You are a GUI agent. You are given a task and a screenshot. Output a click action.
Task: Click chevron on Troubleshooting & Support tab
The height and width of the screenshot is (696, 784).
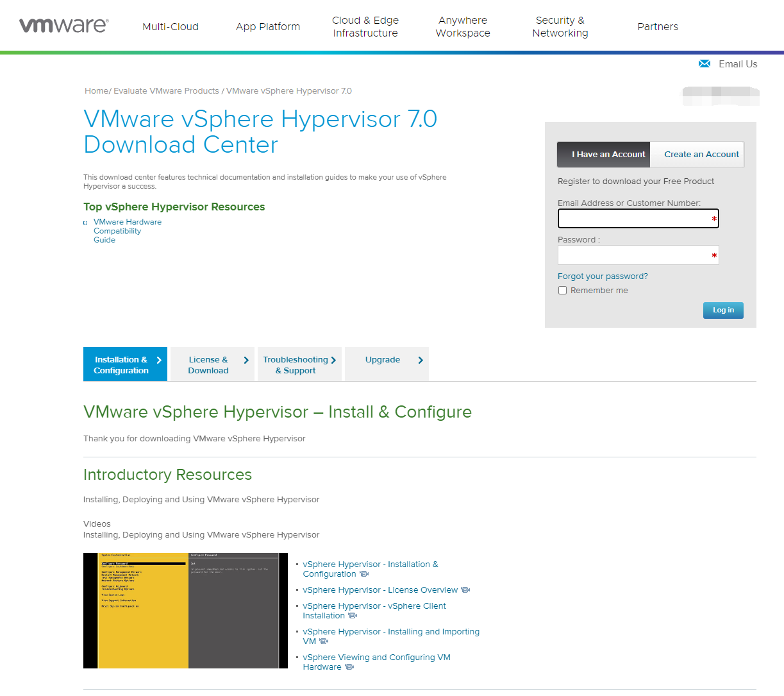(333, 361)
